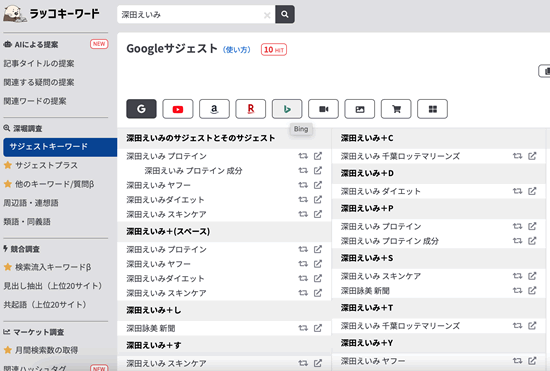550x371 pixels.
Task: Open 共起語（上位20サイト） in sidebar
Action: click(45, 305)
